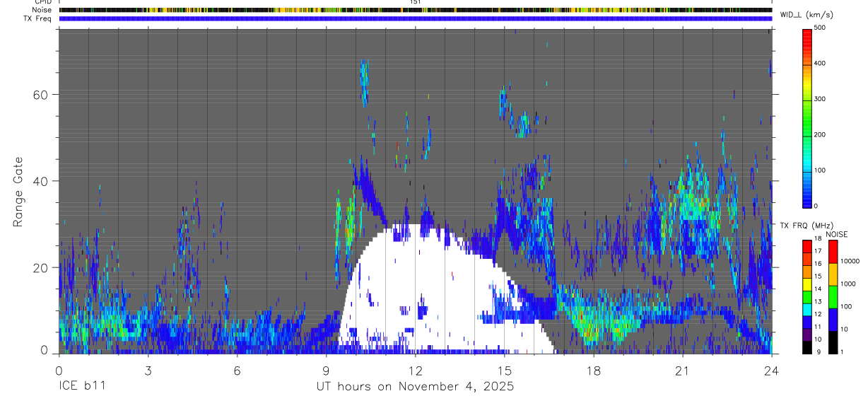Click the '24' UT hour tick label
The height and width of the screenshot is (401, 868).
(771, 371)
